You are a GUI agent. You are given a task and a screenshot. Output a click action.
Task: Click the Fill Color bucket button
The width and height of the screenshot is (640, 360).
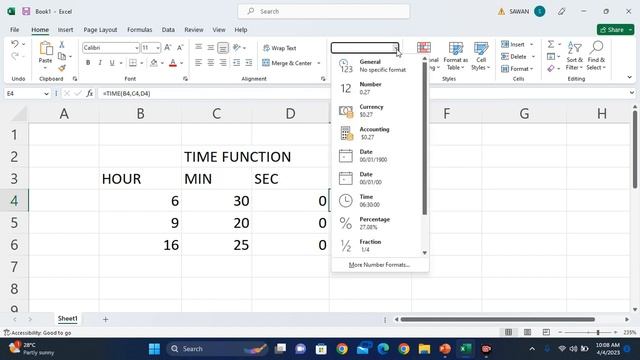point(154,63)
